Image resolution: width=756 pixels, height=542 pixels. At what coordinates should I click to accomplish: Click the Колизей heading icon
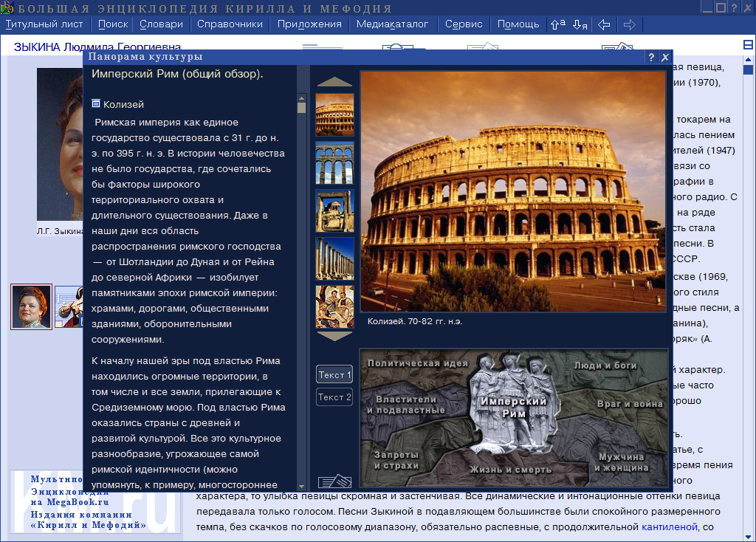tap(96, 103)
